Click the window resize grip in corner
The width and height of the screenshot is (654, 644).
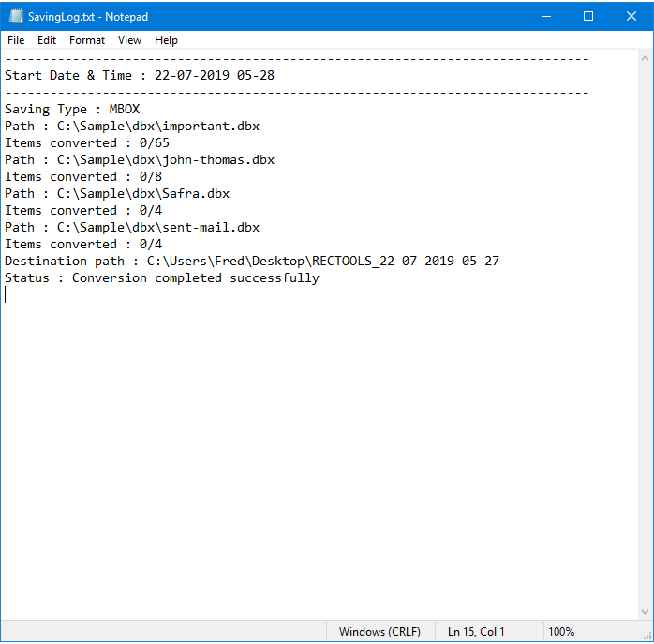pos(647,636)
